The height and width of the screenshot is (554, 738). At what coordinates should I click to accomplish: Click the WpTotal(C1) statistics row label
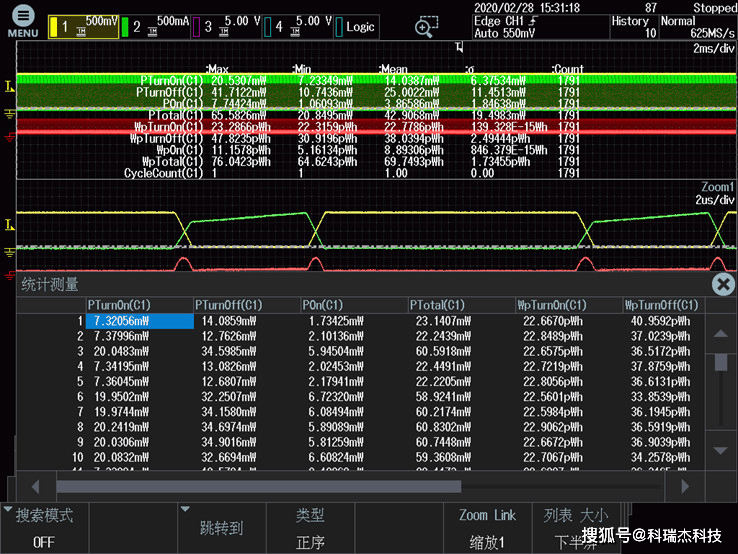173,161
